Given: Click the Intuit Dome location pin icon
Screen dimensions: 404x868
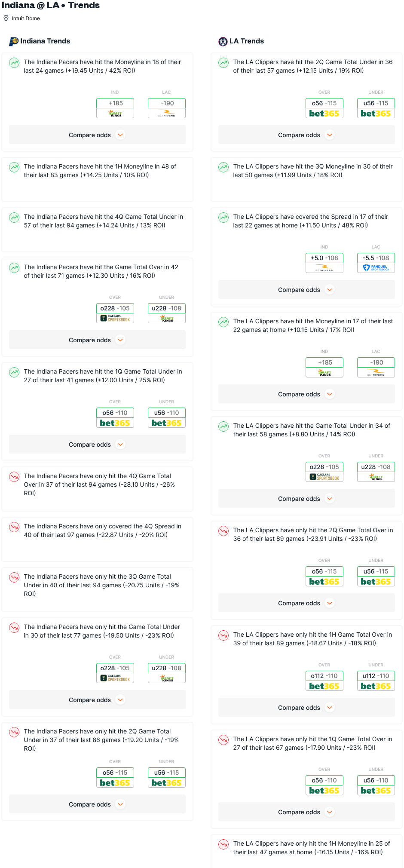Looking at the screenshot, I should point(6,18).
